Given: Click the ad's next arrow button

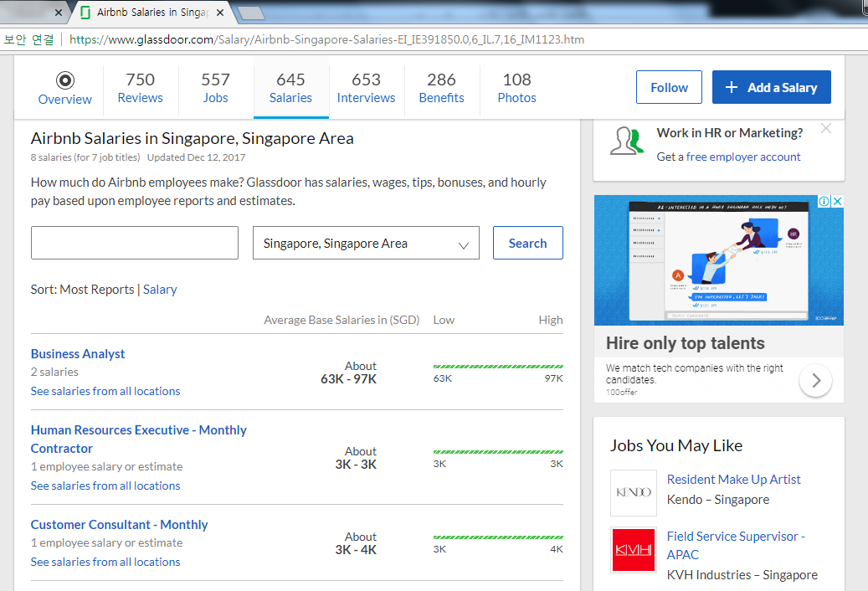Looking at the screenshot, I should click(815, 380).
